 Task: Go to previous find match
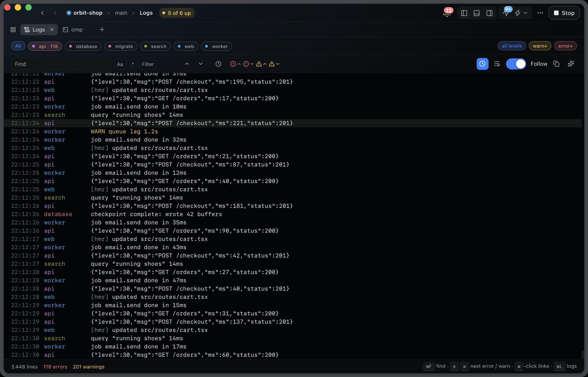pyautogui.click(x=187, y=64)
